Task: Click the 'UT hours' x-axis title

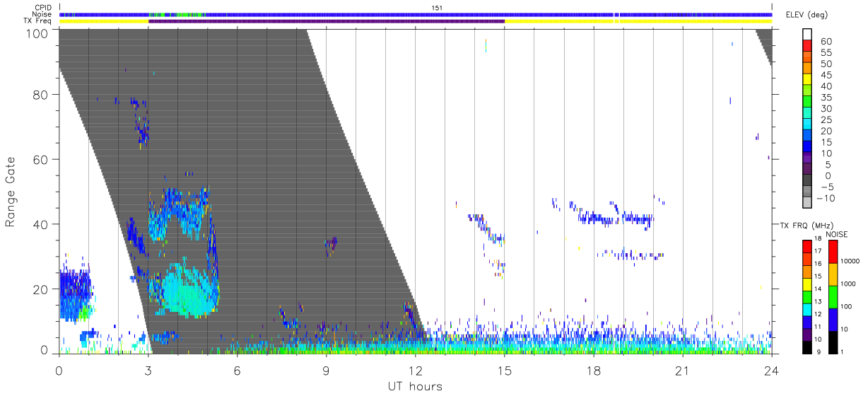Action: [415, 386]
